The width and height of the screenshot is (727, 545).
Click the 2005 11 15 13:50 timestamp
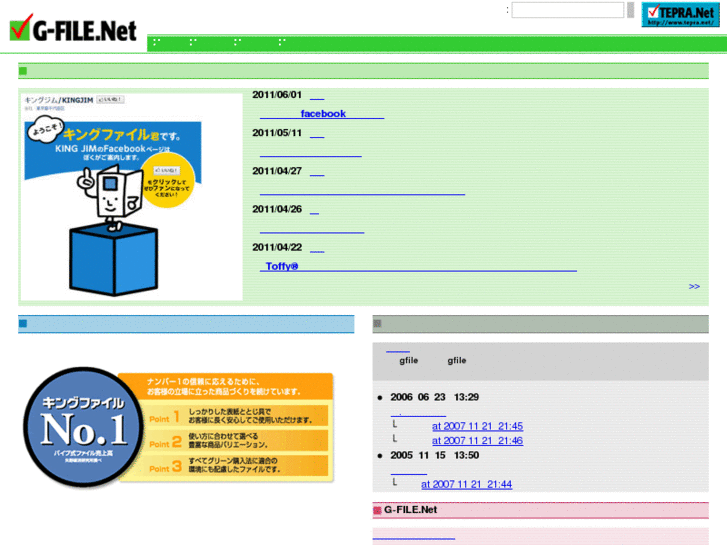point(434,455)
